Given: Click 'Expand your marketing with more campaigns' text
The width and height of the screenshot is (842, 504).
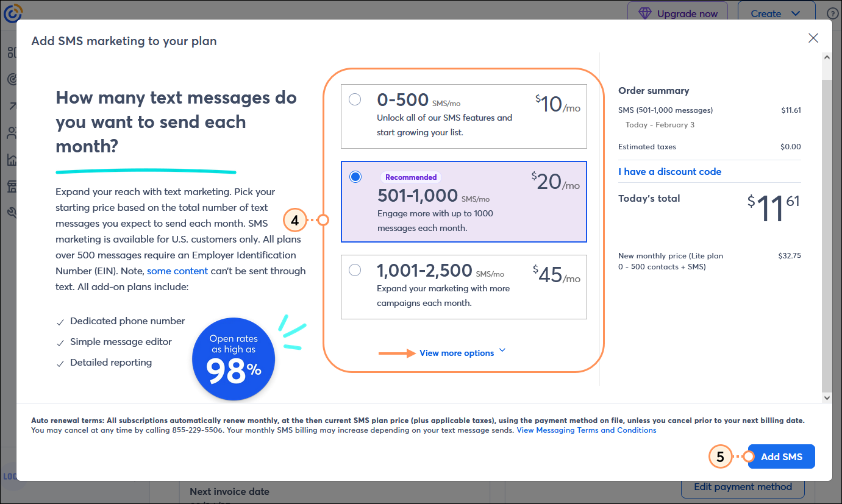Looking at the screenshot, I should (443, 296).
